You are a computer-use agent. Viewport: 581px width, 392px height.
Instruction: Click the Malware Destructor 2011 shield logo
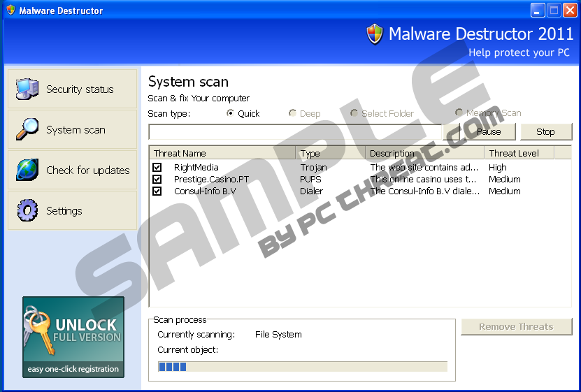(x=375, y=34)
